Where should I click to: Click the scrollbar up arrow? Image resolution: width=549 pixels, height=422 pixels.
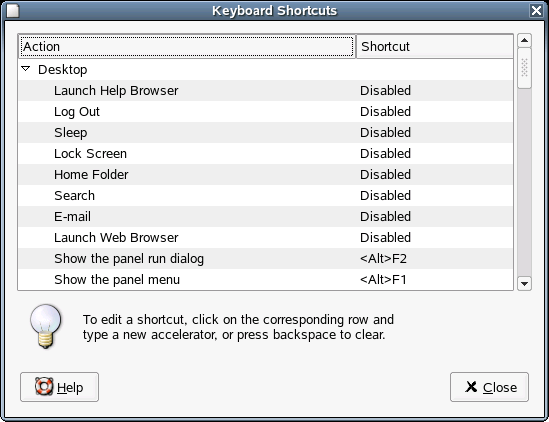pyautogui.click(x=524, y=41)
